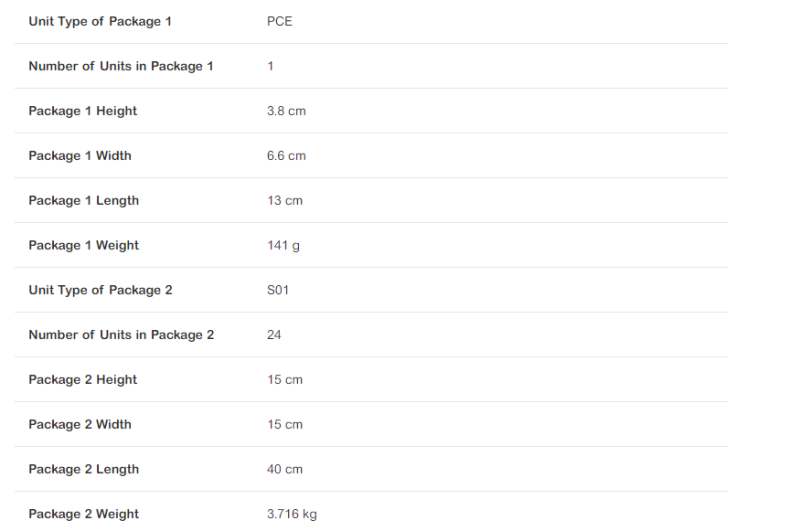
Task: Select the value 24 for Package 2 units
Action: tap(274, 335)
